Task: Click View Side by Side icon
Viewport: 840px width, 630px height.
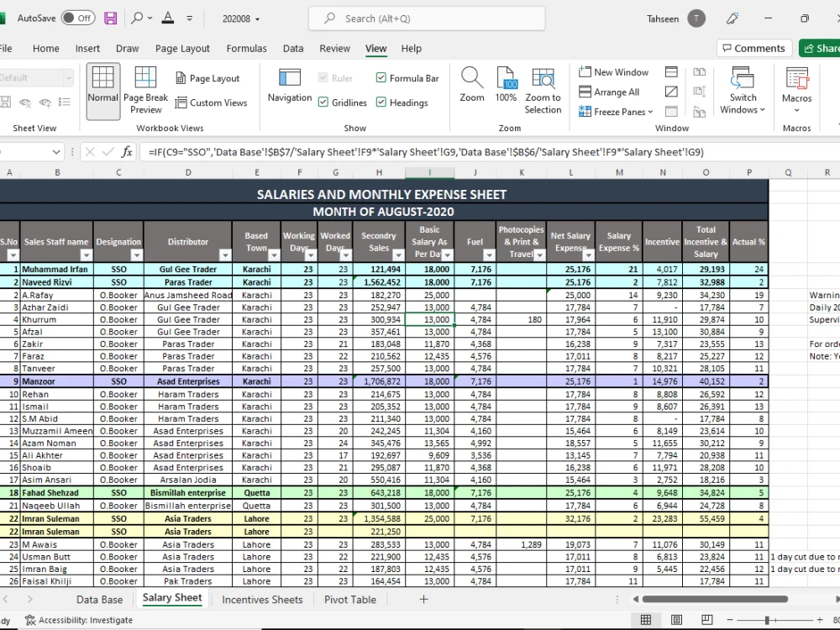Action: coord(699,71)
